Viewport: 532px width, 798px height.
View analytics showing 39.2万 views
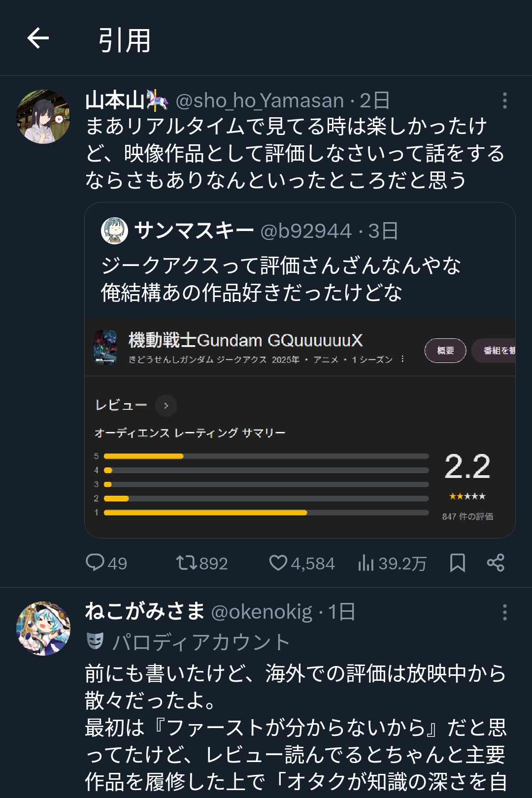coord(366,563)
